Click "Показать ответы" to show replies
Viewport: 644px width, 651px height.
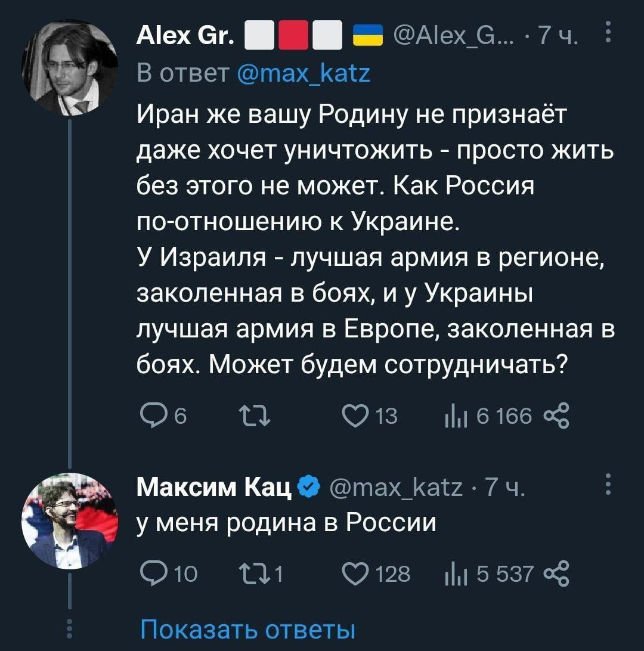(247, 629)
